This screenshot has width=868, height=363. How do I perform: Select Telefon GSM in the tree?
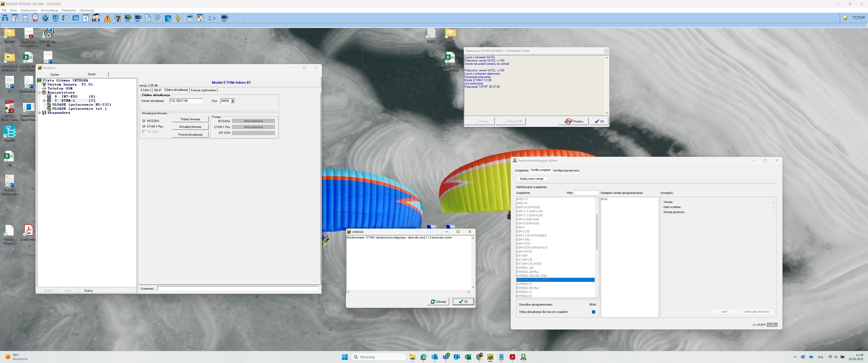click(60, 88)
